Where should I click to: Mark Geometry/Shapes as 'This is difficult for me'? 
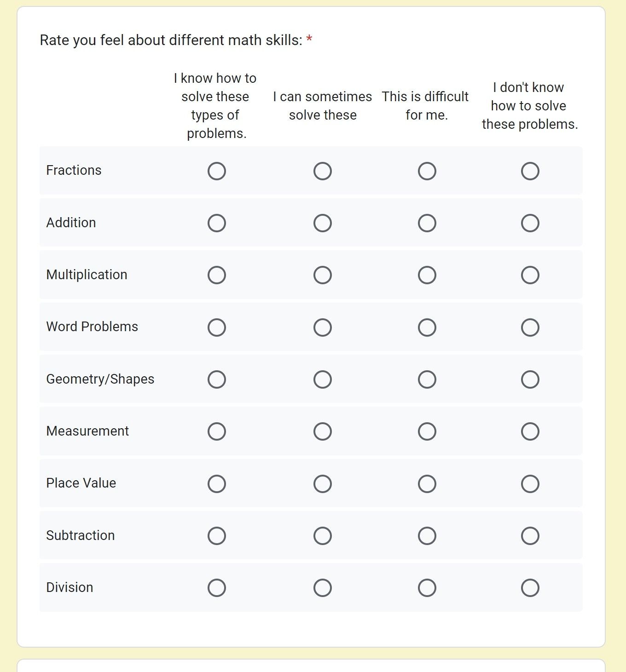coord(427,379)
